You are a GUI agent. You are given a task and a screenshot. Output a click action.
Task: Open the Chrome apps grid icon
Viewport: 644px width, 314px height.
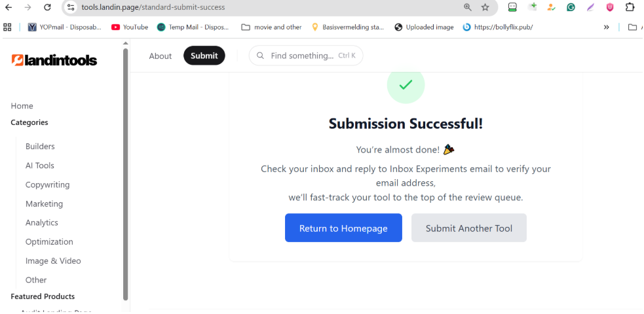8,27
